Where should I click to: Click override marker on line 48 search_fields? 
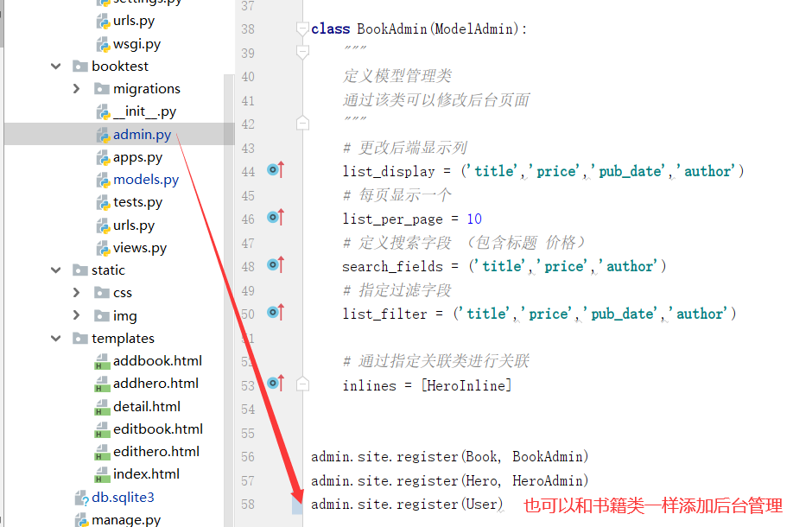(x=276, y=265)
